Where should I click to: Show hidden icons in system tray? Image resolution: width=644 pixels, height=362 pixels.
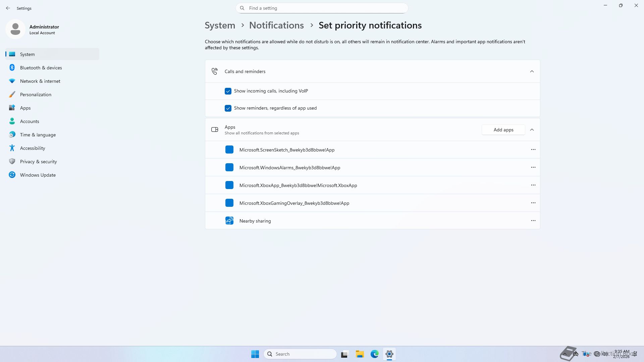point(565,354)
